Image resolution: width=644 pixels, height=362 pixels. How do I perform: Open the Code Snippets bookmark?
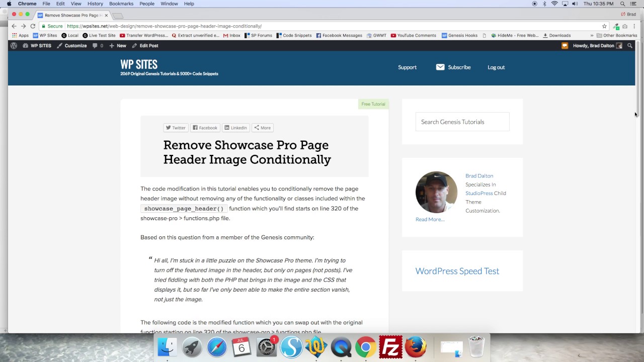pyautogui.click(x=293, y=36)
